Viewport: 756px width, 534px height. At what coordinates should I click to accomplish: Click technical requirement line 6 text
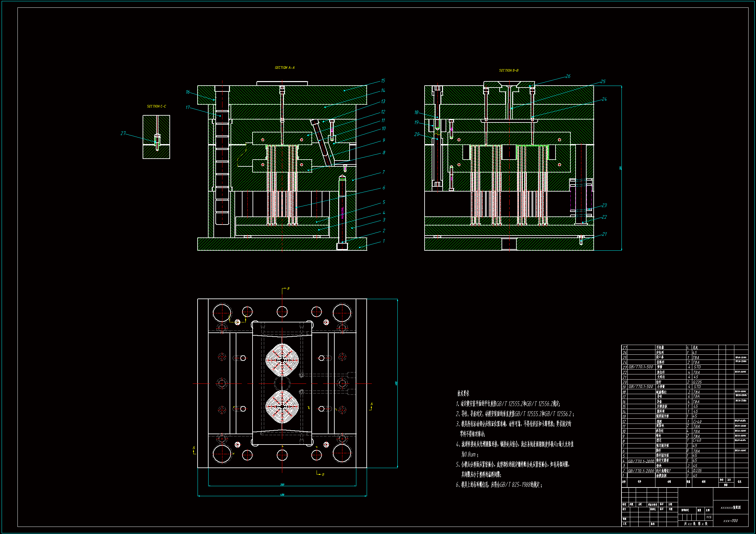(x=499, y=485)
